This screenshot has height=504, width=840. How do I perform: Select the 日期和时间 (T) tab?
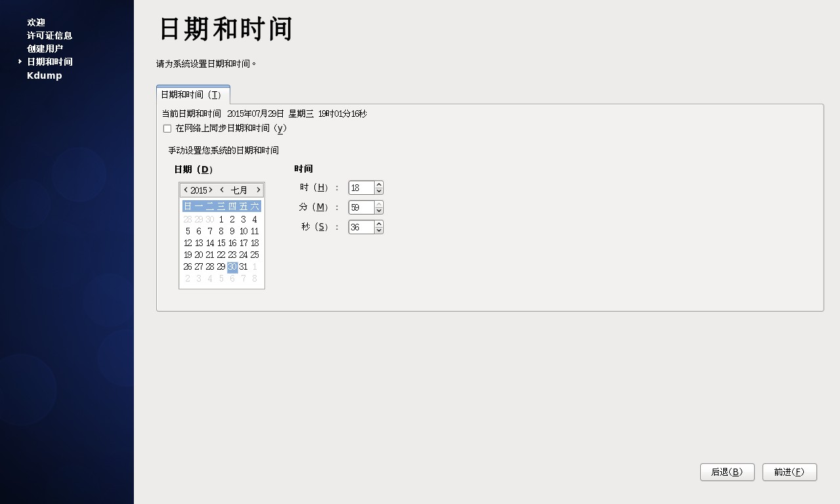click(x=193, y=94)
